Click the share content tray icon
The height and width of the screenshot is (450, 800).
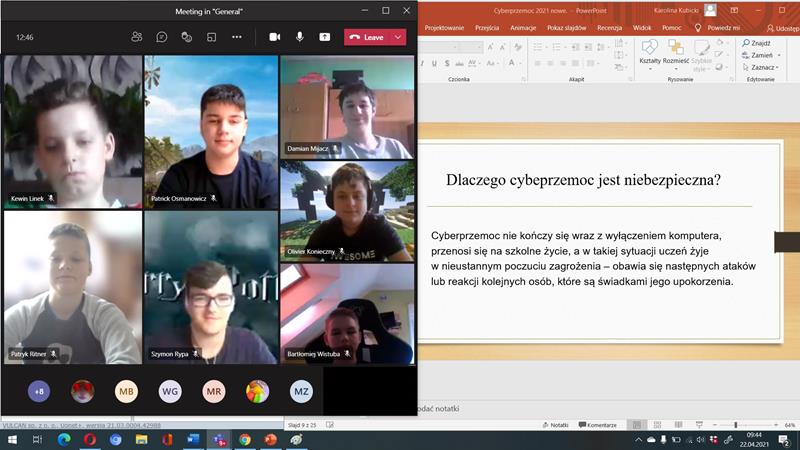[325, 37]
